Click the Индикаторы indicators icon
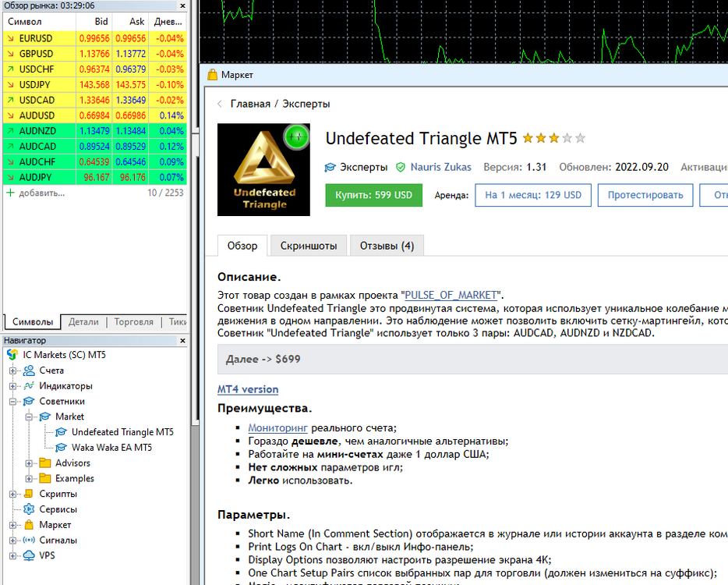The height and width of the screenshot is (585, 728). click(x=29, y=385)
